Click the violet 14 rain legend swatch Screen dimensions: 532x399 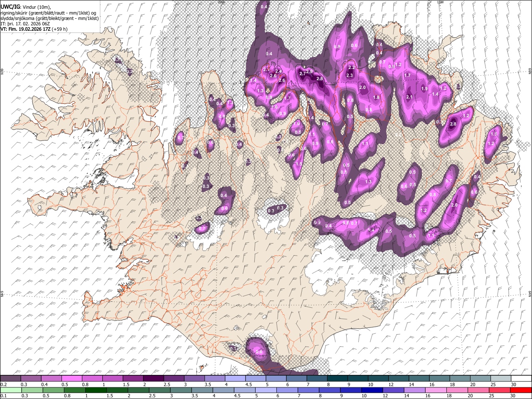415,391
